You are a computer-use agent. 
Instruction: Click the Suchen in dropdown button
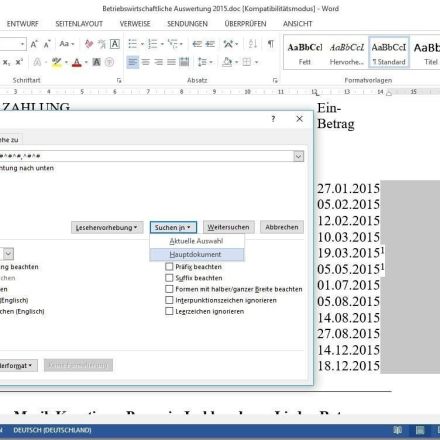173,227
